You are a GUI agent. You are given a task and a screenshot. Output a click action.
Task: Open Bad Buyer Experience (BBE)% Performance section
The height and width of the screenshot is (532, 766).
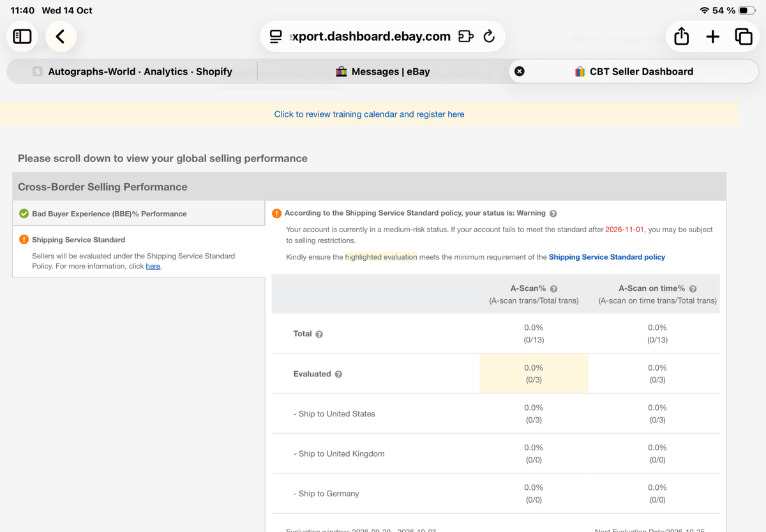[x=139, y=214]
